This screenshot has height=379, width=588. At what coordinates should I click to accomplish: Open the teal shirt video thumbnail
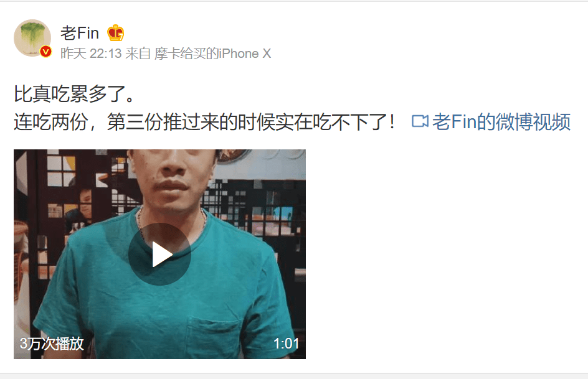tap(159, 255)
